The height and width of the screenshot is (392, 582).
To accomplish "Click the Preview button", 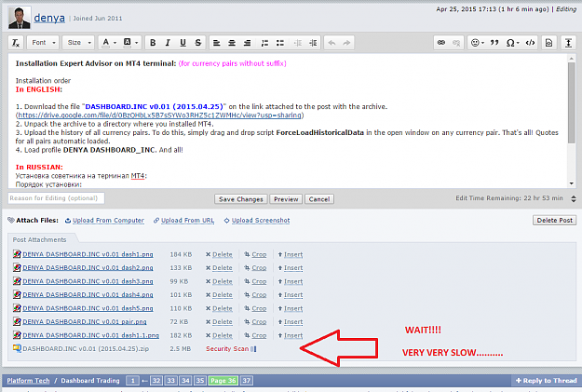I will [286, 199].
